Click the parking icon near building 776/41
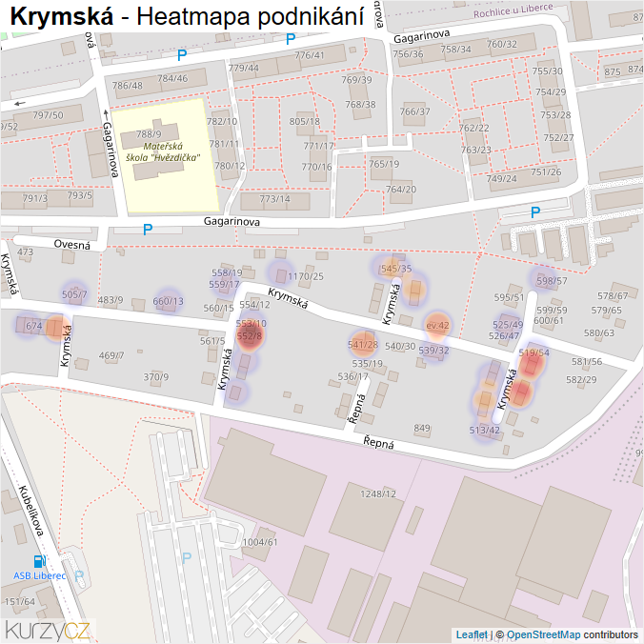 pyautogui.click(x=291, y=39)
